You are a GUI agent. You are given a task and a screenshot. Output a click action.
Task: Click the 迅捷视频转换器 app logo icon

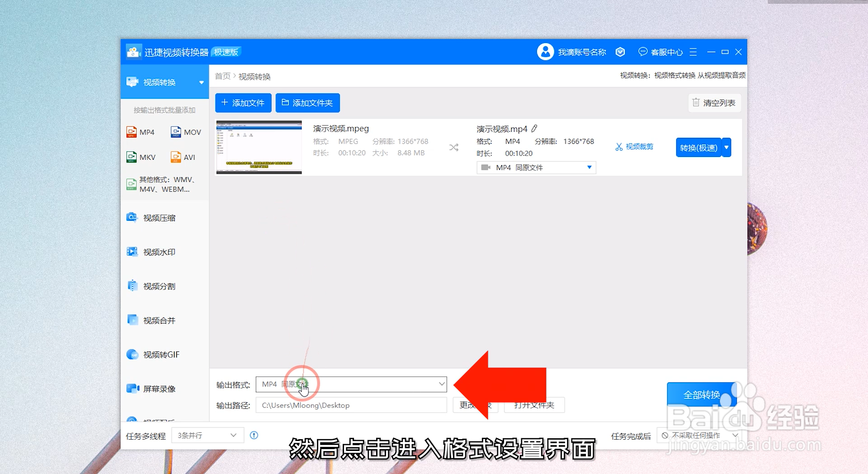click(x=133, y=52)
